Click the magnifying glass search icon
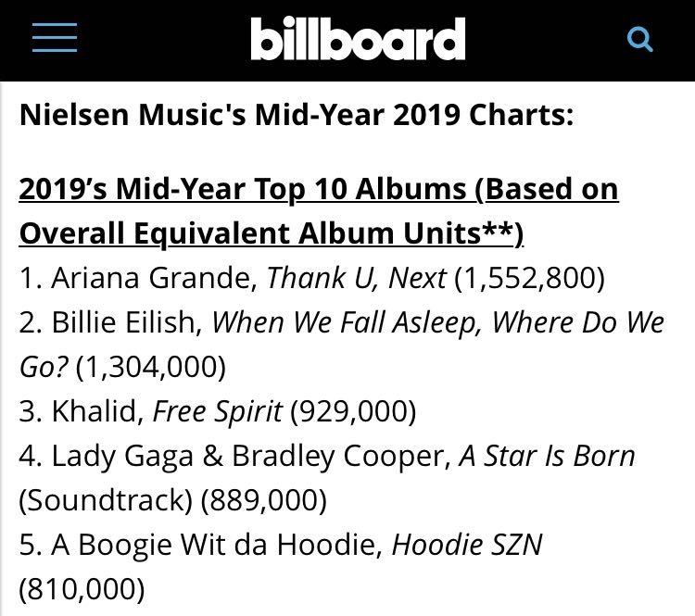Viewport: 695px width, 616px height. click(x=640, y=40)
